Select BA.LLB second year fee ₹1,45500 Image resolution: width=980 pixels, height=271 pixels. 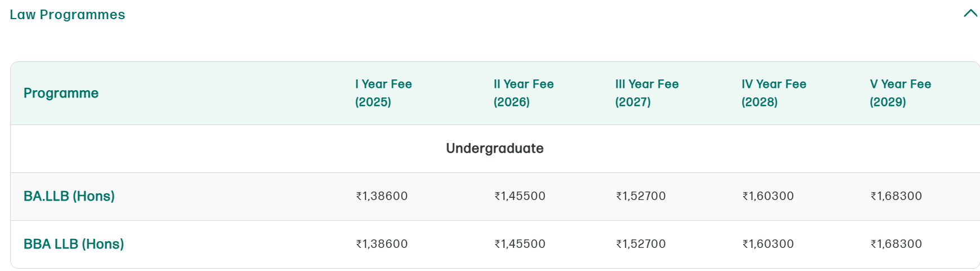(x=520, y=196)
